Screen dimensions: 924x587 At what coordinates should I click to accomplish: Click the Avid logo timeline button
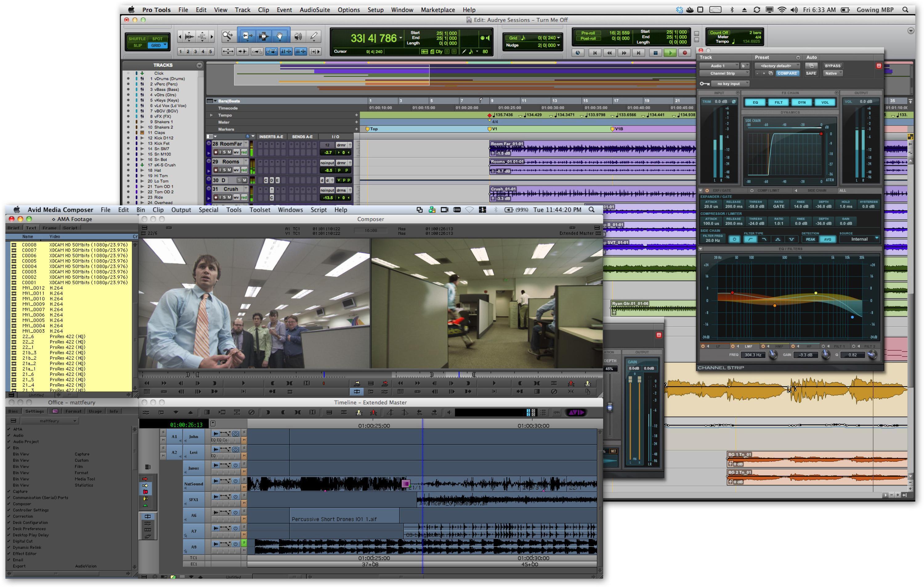(x=576, y=412)
